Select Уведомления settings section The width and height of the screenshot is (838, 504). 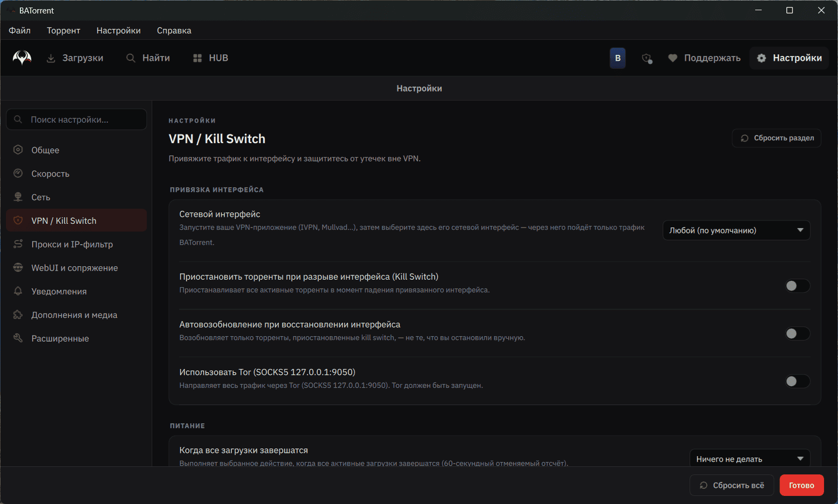point(76,291)
